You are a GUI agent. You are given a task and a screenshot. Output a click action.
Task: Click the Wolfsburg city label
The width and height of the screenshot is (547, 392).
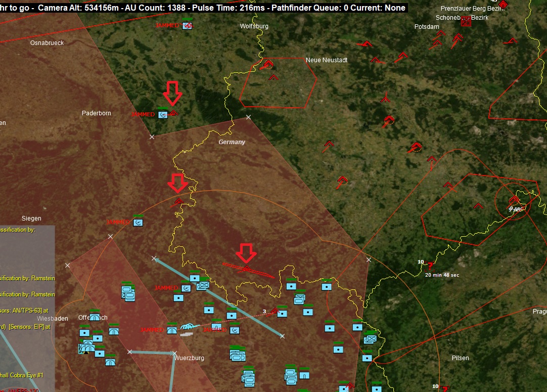tap(254, 26)
